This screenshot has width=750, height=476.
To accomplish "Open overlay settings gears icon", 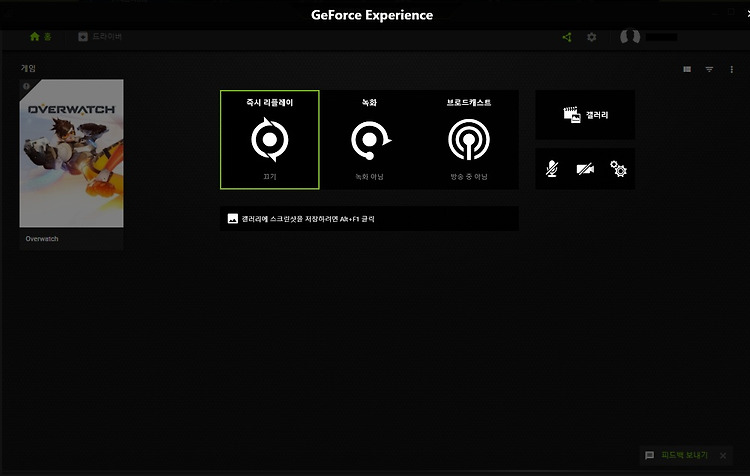I will 618,169.
